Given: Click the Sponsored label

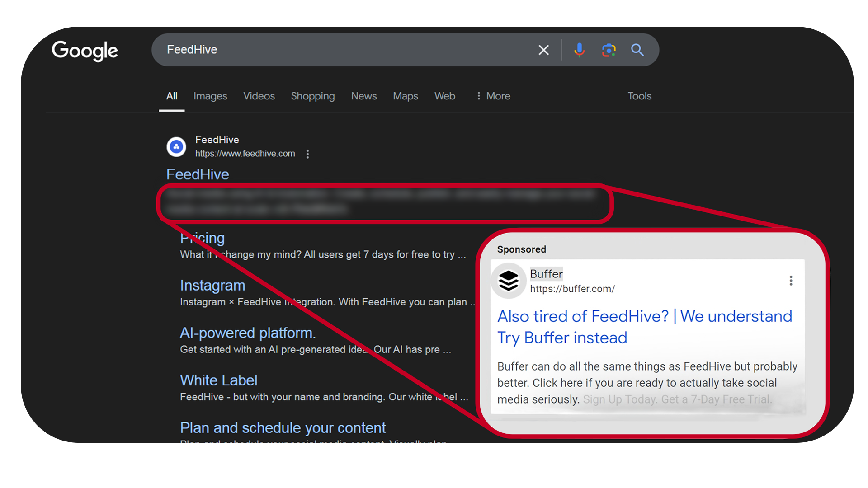Looking at the screenshot, I should click(x=521, y=249).
